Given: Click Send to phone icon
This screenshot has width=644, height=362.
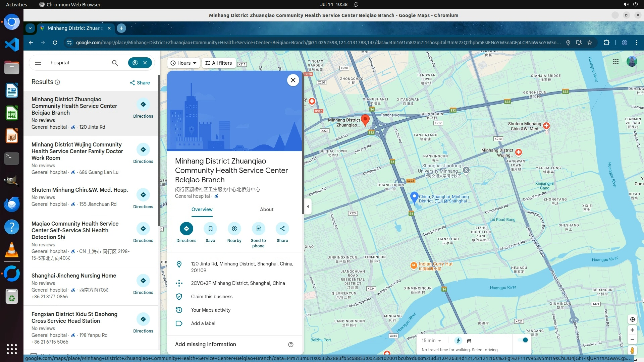Looking at the screenshot, I should point(258,229).
